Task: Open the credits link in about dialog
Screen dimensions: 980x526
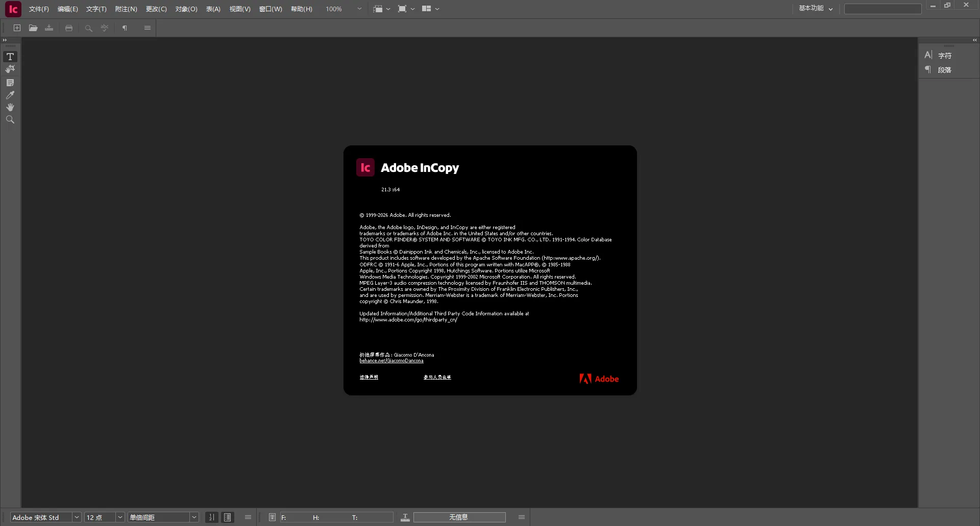Action: (437, 377)
